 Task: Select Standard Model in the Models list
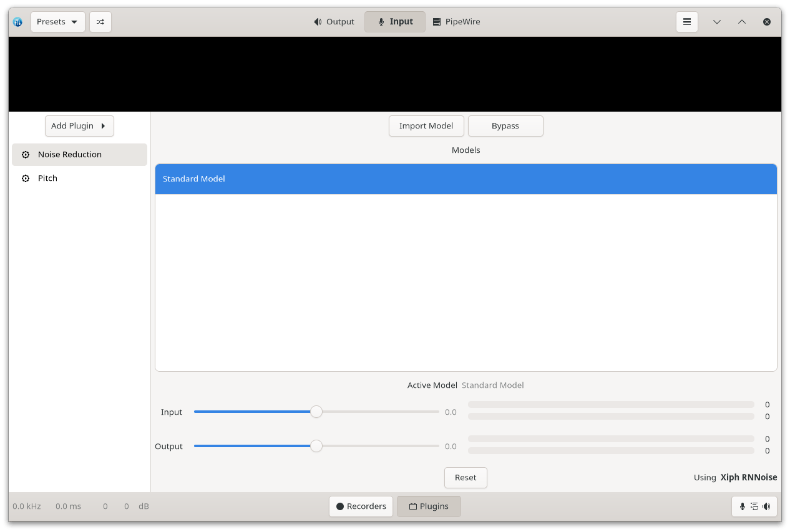coord(466,179)
